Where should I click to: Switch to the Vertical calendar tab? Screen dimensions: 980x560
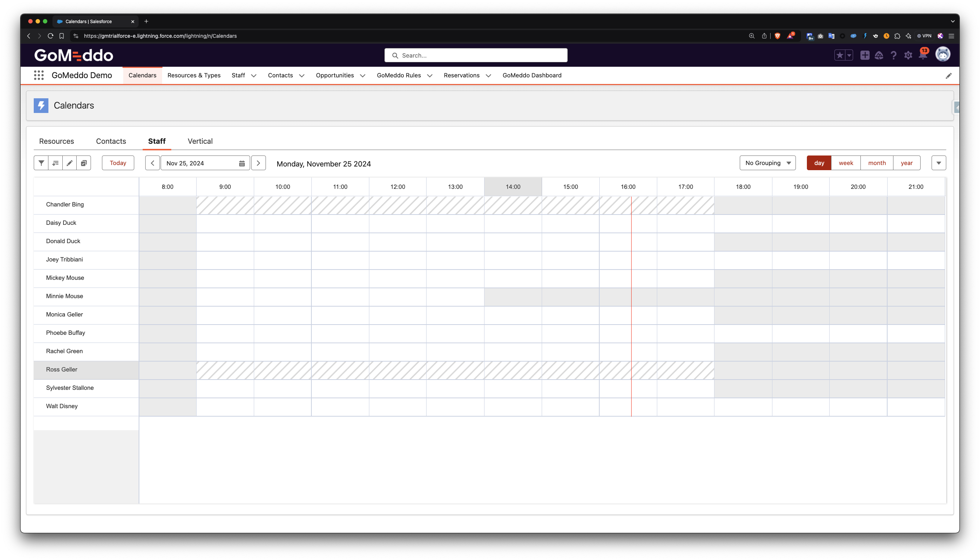[200, 141]
